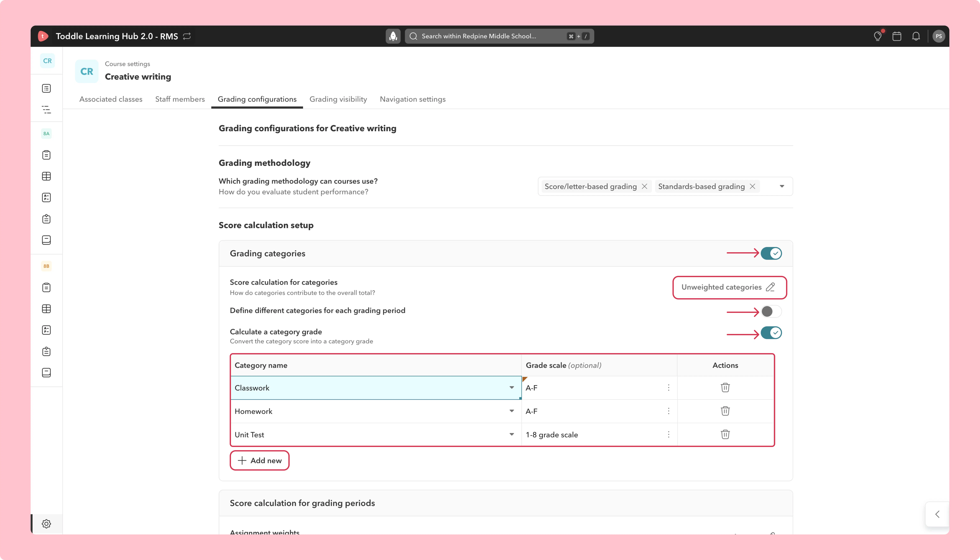This screenshot has height=560, width=980.
Task: Open the Unit Test category name dropdown
Action: coord(512,435)
